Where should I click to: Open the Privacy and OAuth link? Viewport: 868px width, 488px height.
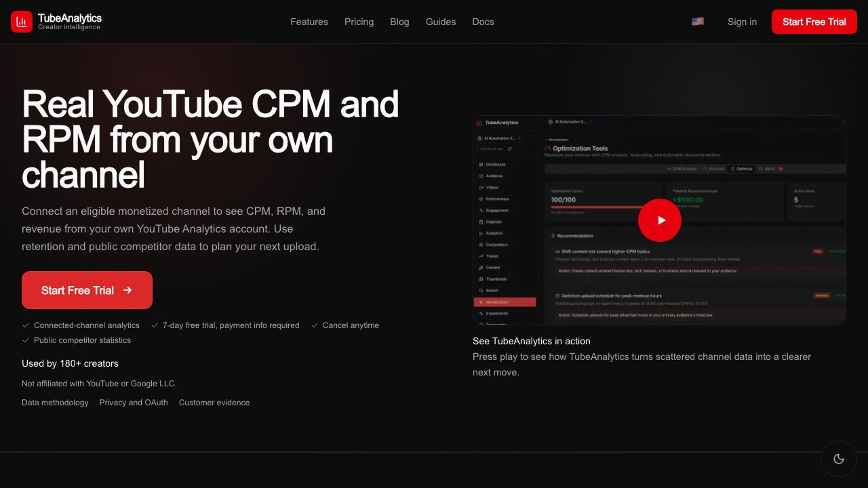pyautogui.click(x=134, y=403)
